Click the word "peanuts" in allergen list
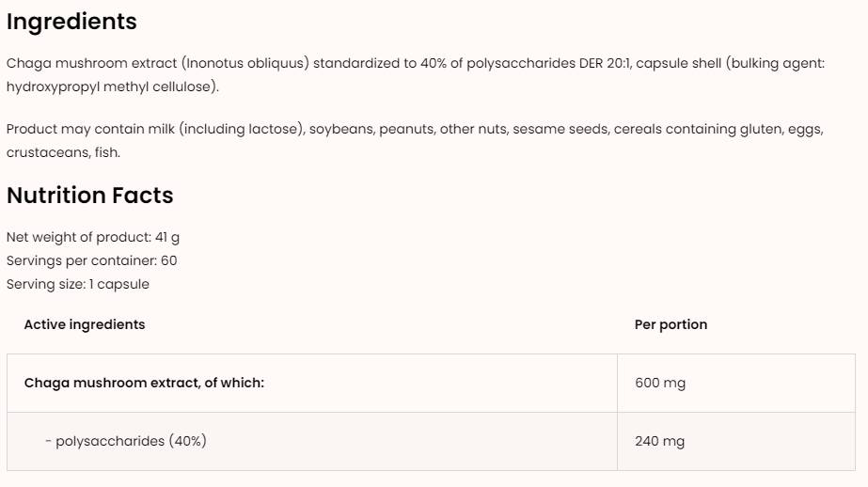The image size is (868, 487). 404,129
